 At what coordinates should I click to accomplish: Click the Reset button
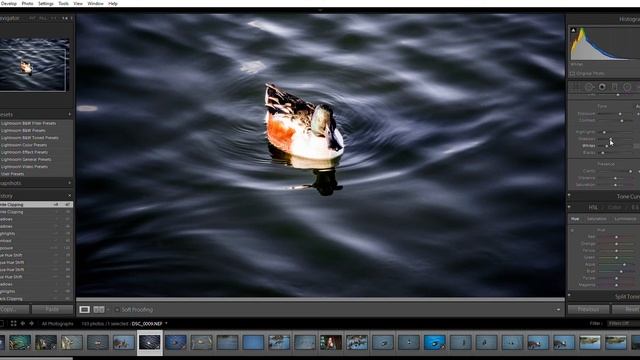click(x=627, y=309)
